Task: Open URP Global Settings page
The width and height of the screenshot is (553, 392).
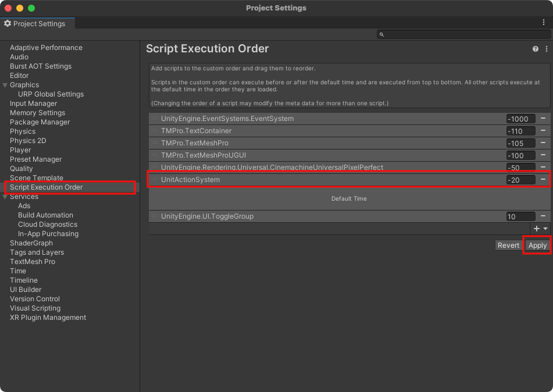Action: click(x=51, y=94)
